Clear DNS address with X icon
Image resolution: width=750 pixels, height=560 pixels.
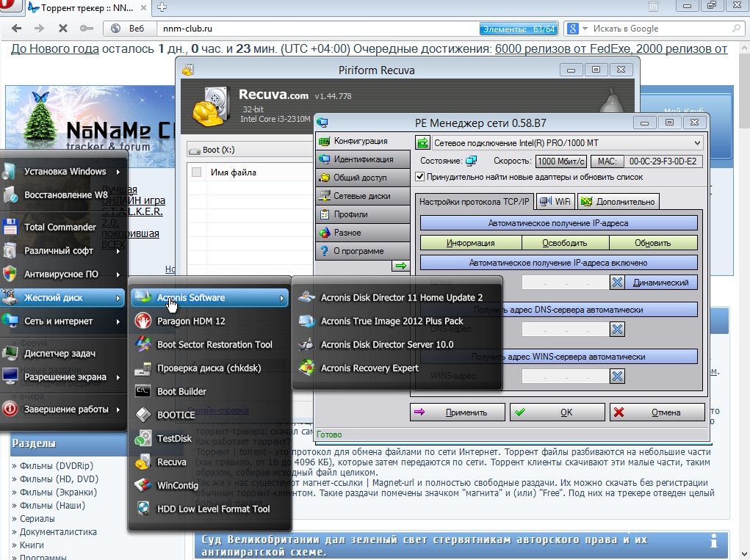[617, 330]
